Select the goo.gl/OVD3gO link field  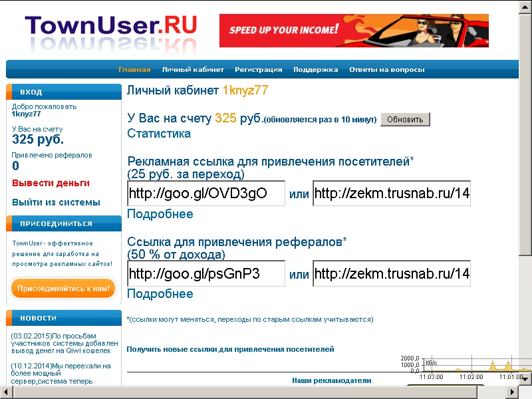(x=206, y=193)
